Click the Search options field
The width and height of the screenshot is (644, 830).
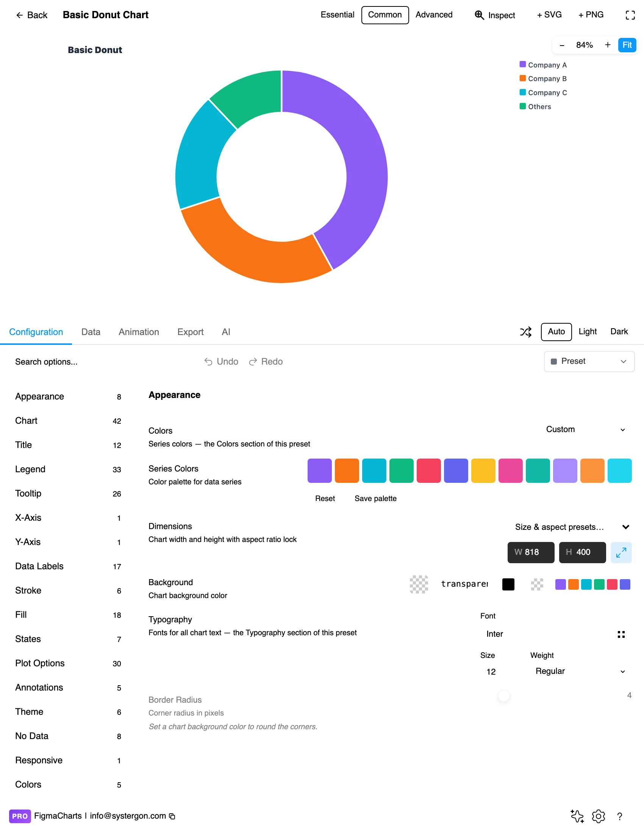pos(103,362)
